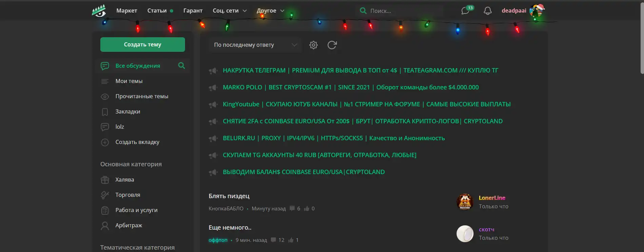Screen dimensions: 644x252
Task: Click the lolz tab chat icon
Action: click(105, 127)
